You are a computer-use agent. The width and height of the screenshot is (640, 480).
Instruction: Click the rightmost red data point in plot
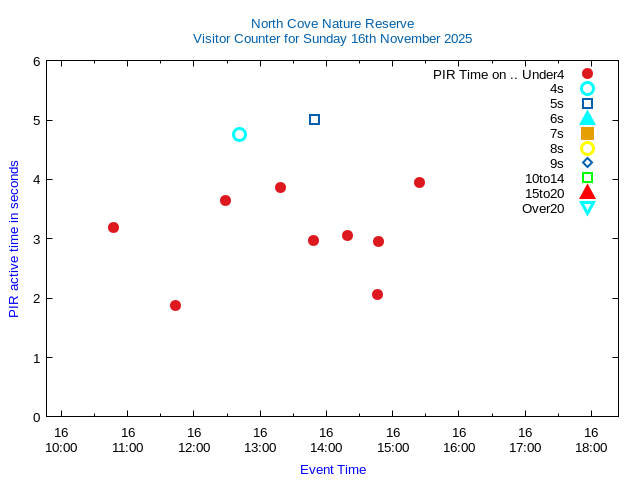pyautogui.click(x=419, y=182)
